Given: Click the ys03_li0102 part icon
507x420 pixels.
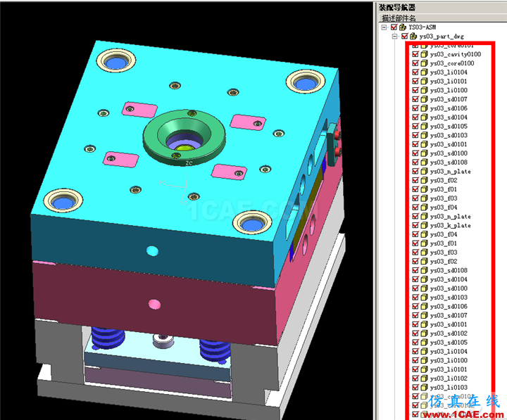Looking at the screenshot, I should click(424, 378).
